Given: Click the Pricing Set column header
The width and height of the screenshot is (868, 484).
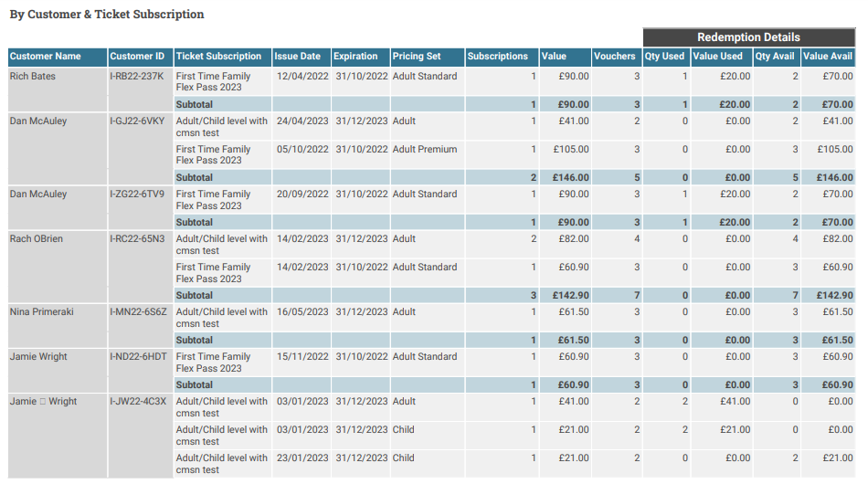Looking at the screenshot, I should click(x=428, y=57).
